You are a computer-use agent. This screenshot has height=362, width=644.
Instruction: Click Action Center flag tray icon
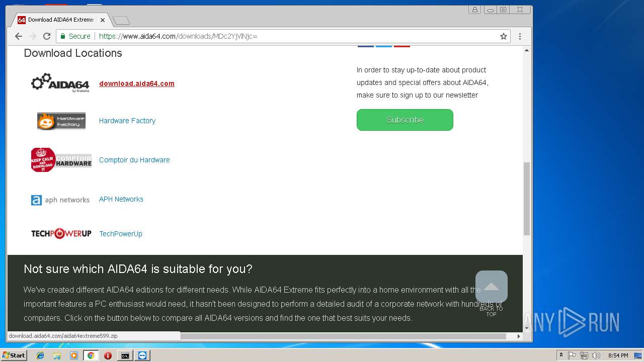pos(572,355)
